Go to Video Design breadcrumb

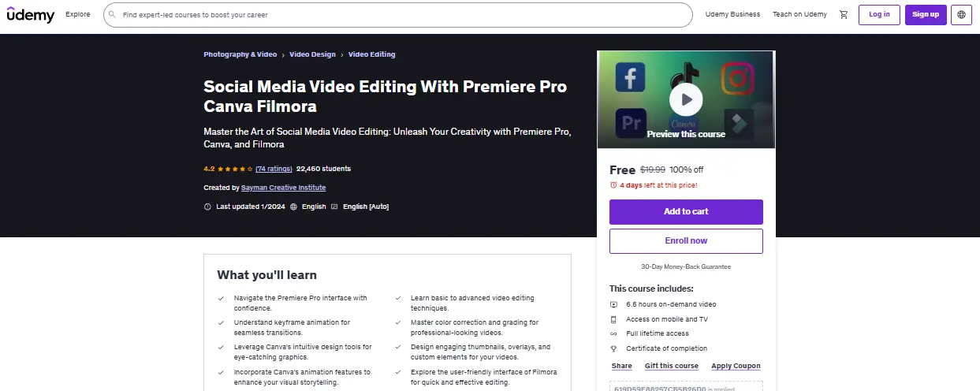coord(312,54)
